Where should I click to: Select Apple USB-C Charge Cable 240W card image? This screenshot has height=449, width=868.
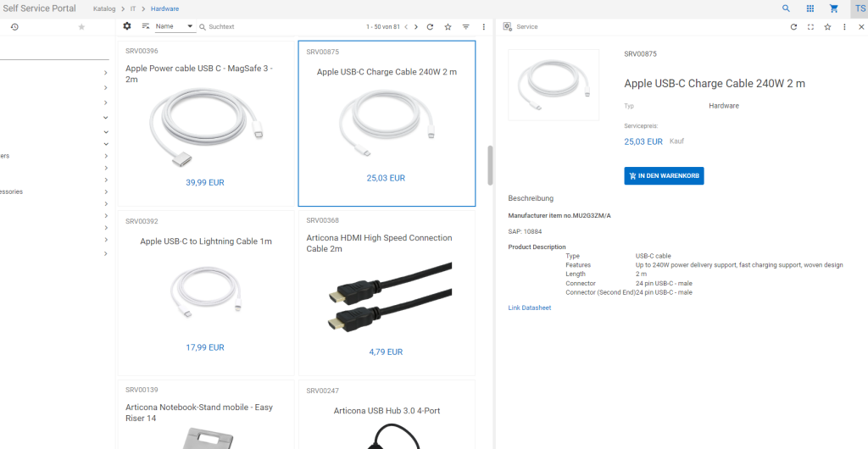(x=386, y=123)
